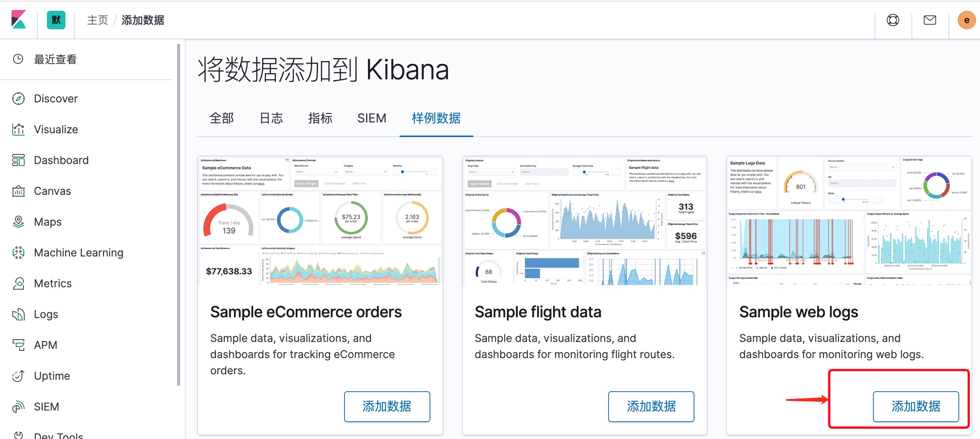
Task: Open Maps from the sidebar
Action: pyautogui.click(x=47, y=222)
